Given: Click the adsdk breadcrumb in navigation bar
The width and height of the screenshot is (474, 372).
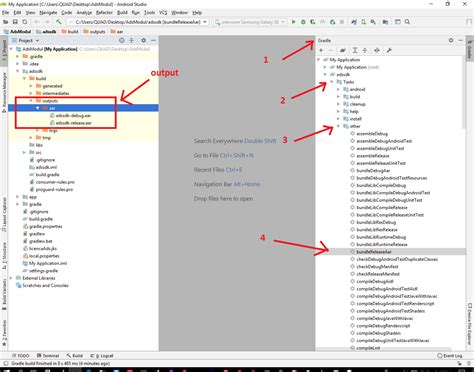Looking at the screenshot, I should 46,32.
